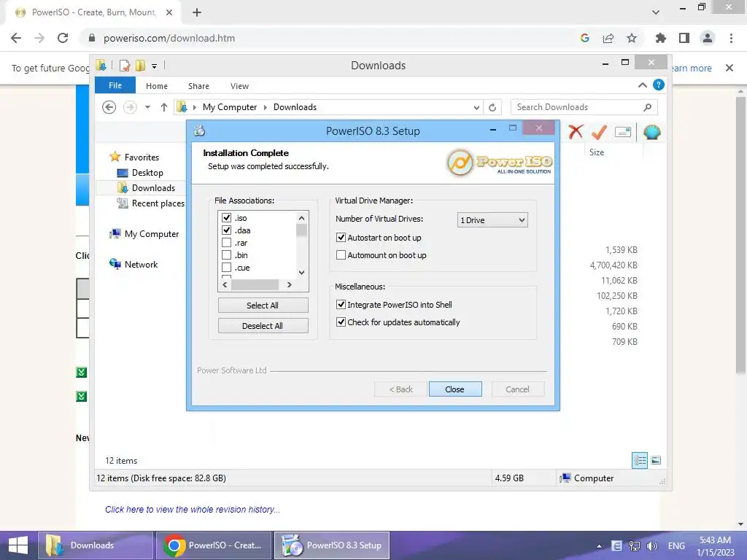
Task: Select Downloads in navigation pane
Action: tap(153, 187)
